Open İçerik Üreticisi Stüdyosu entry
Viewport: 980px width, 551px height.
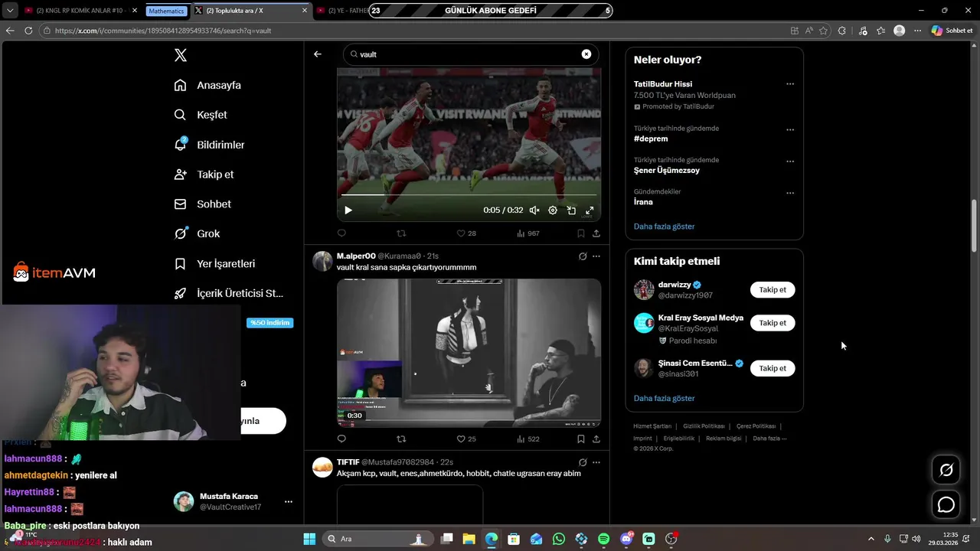[x=228, y=293]
